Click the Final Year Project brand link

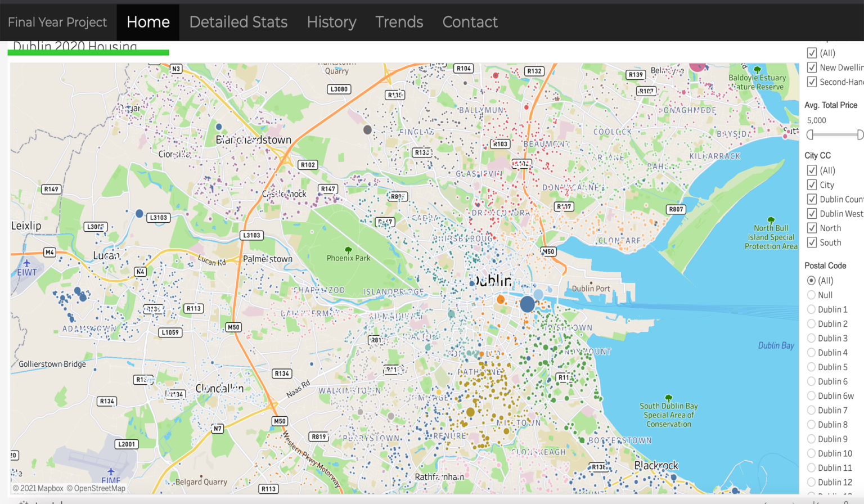coord(57,22)
